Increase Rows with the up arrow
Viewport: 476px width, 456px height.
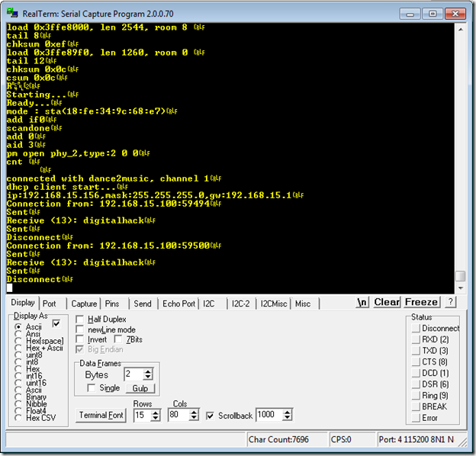pyautogui.click(x=156, y=413)
